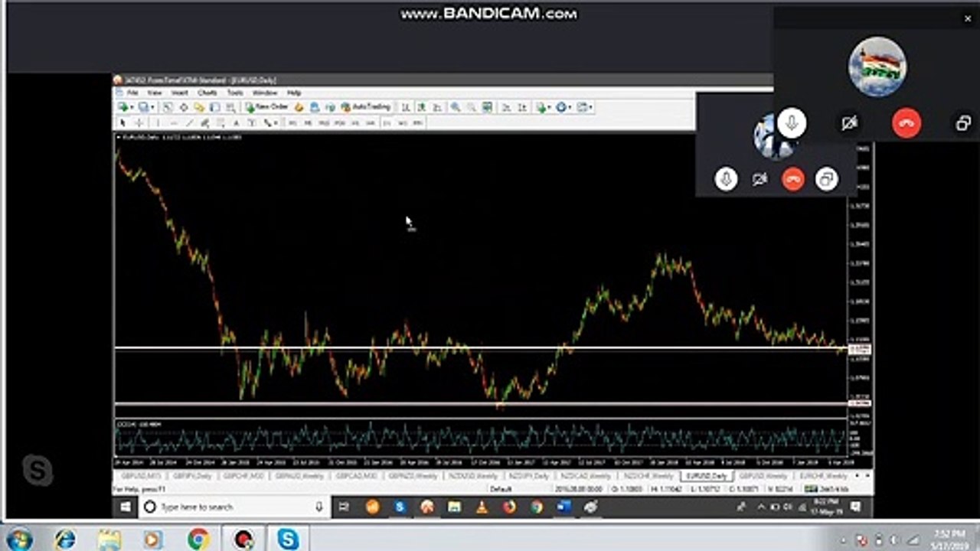The width and height of the screenshot is (980, 551).
Task: Select the Horizontal Line tool
Action: (x=174, y=123)
